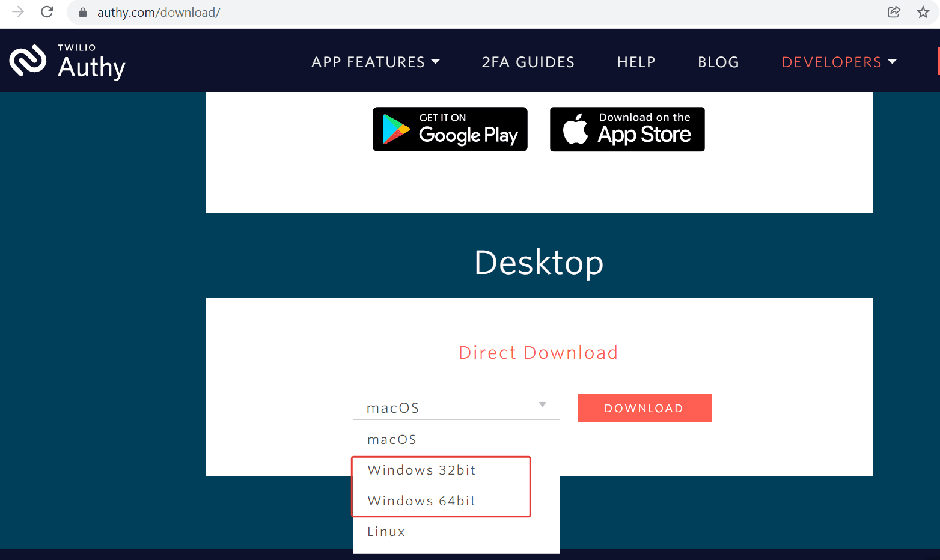This screenshot has width=940, height=560.
Task: Bookmark page with the star icon
Action: pyautogui.click(x=923, y=12)
